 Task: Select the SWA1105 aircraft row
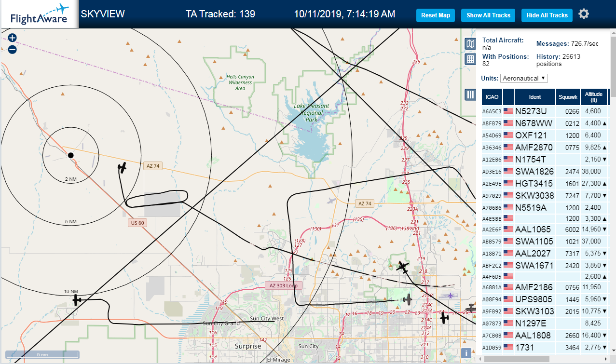tap(545, 241)
